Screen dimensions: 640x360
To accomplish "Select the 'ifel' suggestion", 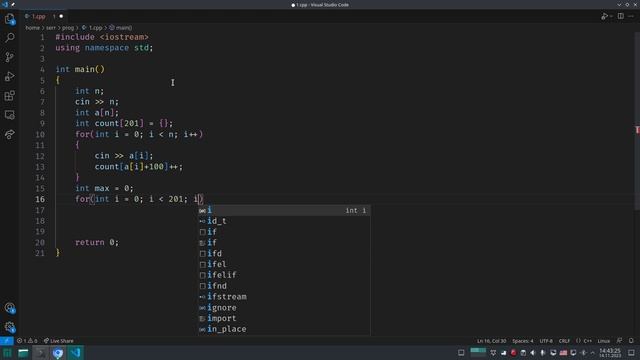I will click(x=284, y=264).
